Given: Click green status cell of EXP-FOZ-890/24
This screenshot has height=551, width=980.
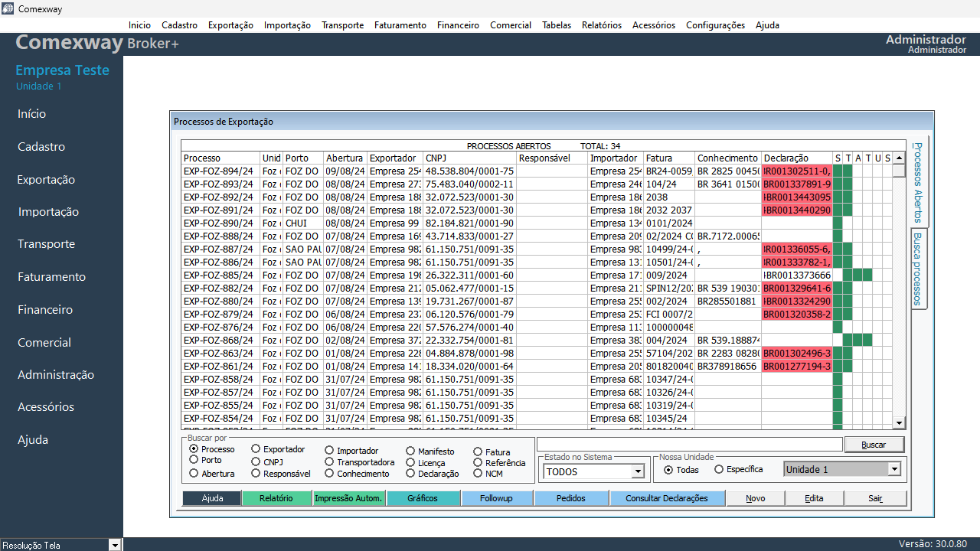Looking at the screenshot, I should point(837,223).
